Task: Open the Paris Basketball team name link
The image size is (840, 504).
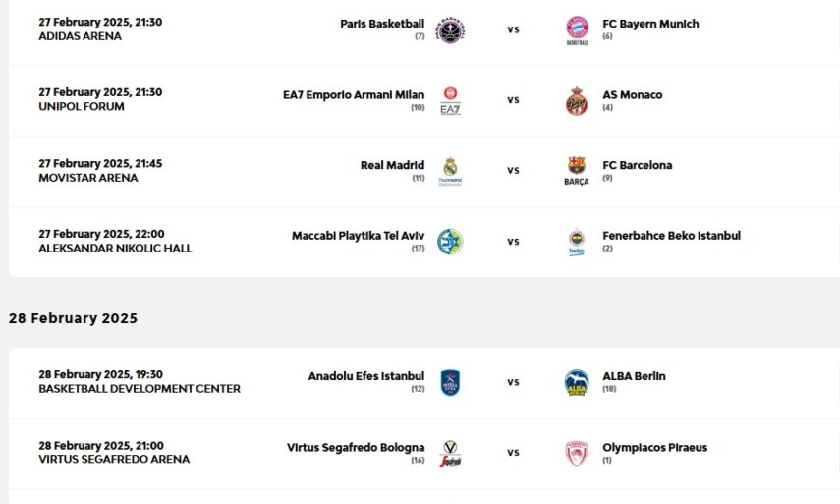Action: pos(382,24)
